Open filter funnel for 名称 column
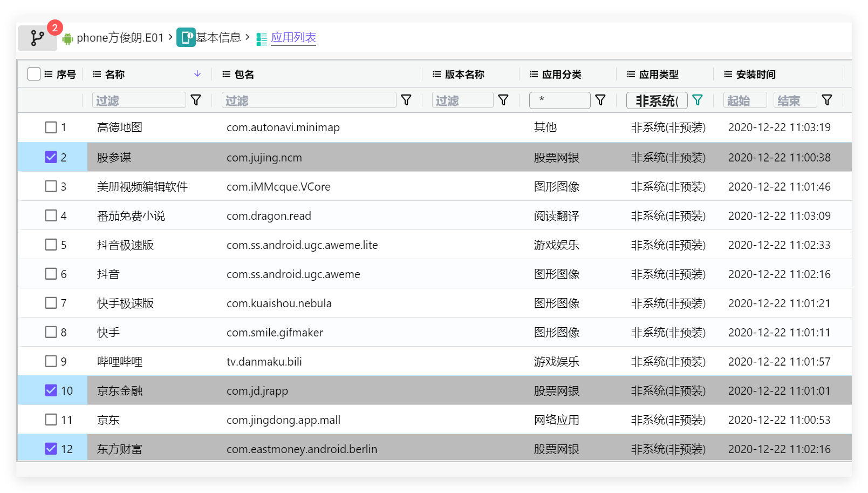The width and height of the screenshot is (868, 493). pos(196,100)
